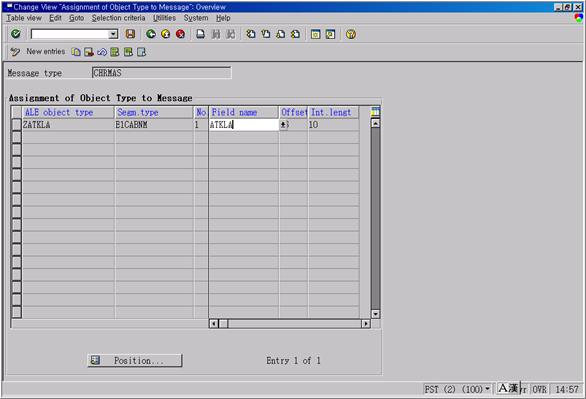This screenshot has height=399, width=586.
Task: Go to First Page icon
Action: (251, 34)
